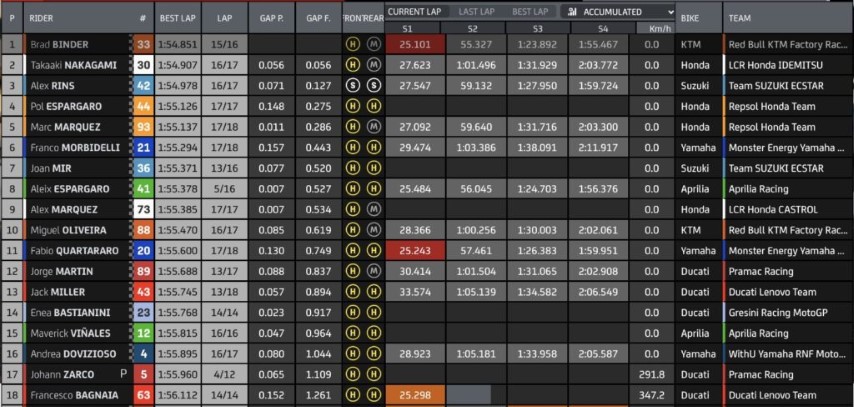
Task: Click Jack Miller's front tyre H icon
Action: (353, 292)
